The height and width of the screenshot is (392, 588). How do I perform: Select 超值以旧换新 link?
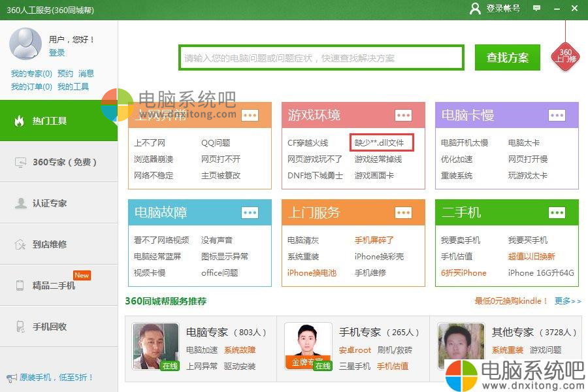tap(531, 257)
